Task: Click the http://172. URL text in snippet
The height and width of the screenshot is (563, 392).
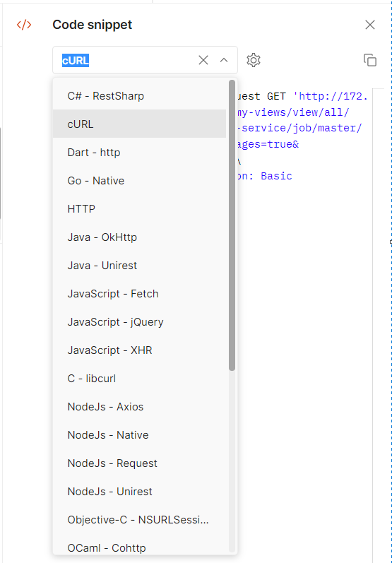Action: point(331,97)
